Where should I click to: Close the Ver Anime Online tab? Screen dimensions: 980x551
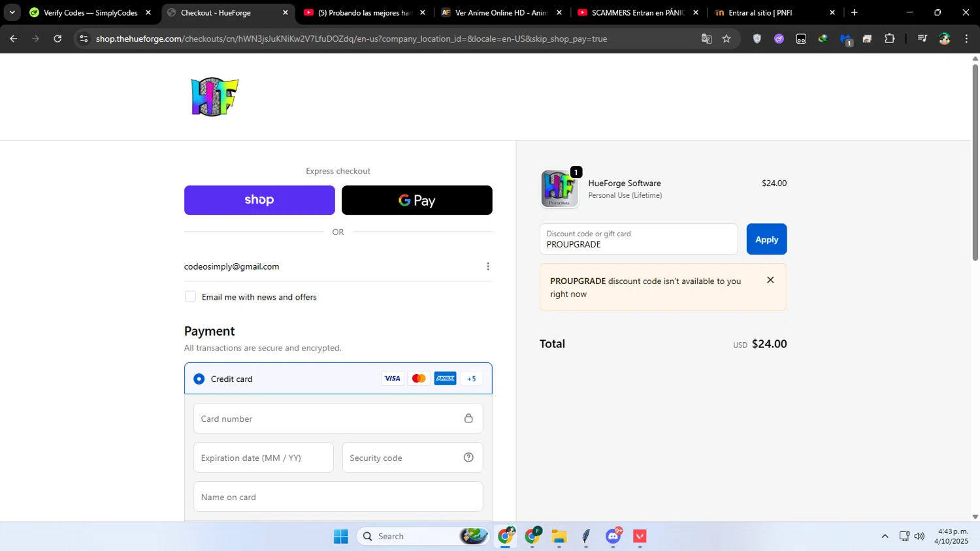point(559,12)
